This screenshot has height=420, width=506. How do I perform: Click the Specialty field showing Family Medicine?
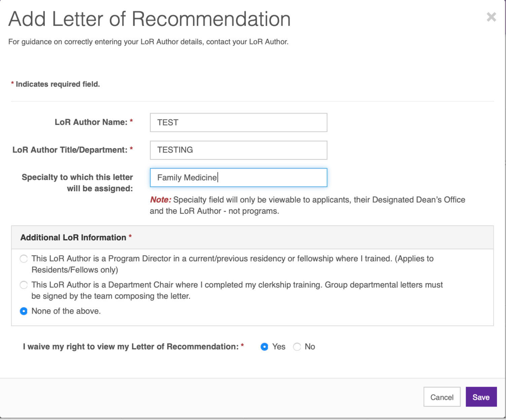pyautogui.click(x=238, y=178)
